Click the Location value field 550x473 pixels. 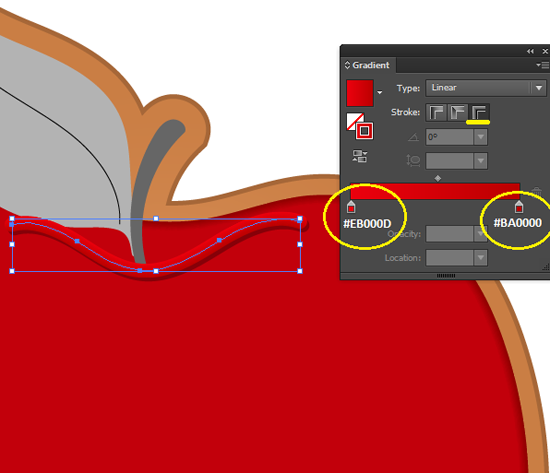click(x=449, y=258)
